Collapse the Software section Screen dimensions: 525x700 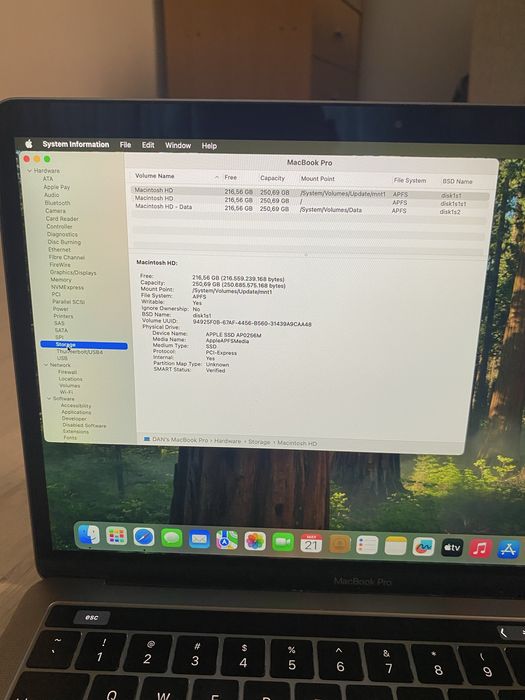[x=49, y=398]
